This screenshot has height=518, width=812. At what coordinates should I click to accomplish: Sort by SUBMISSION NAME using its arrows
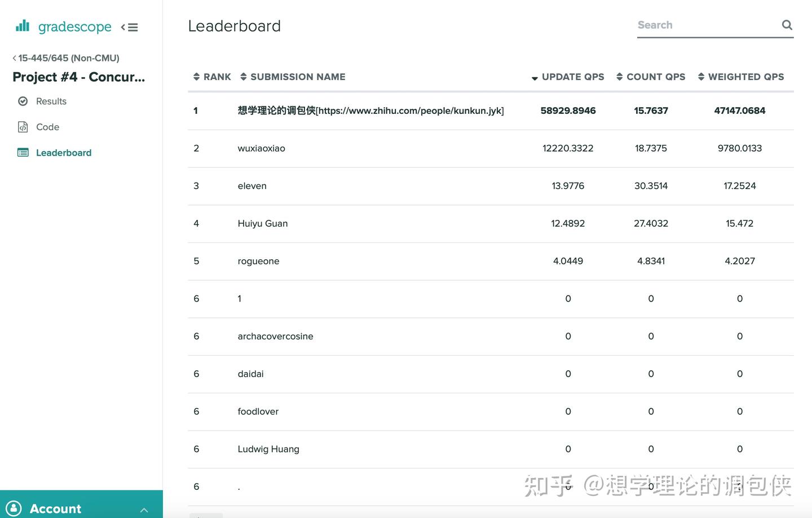[x=243, y=77]
